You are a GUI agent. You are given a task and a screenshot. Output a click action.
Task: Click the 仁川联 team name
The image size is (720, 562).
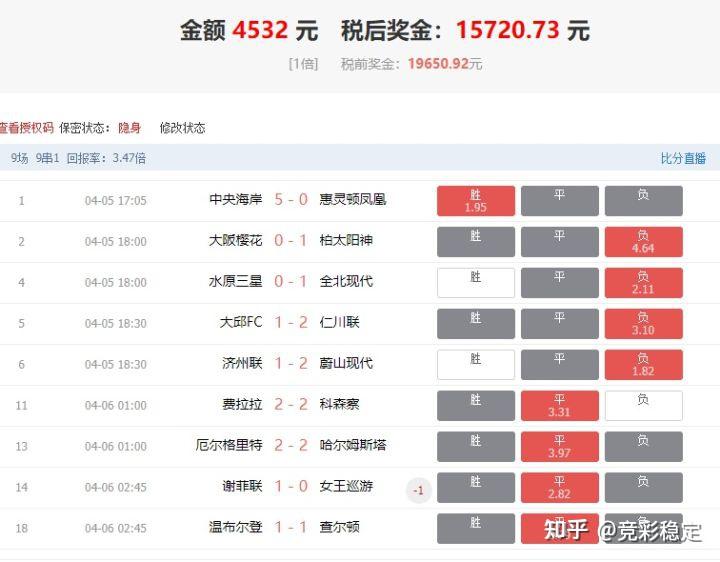pyautogui.click(x=339, y=322)
